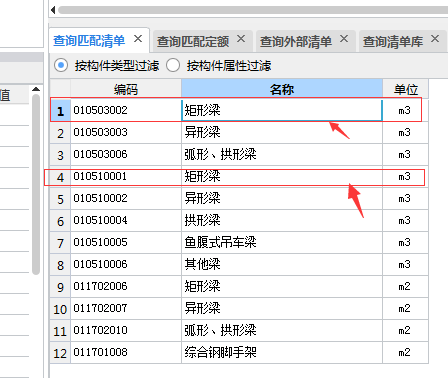Select 矩形梁 name in row 1
The width and height of the screenshot is (448, 378).
[x=282, y=110]
